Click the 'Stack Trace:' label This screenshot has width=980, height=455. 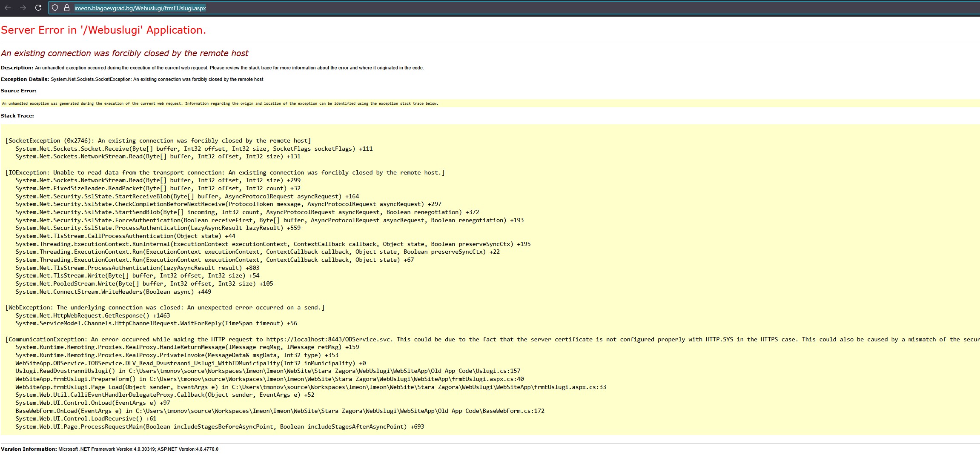[x=17, y=116]
